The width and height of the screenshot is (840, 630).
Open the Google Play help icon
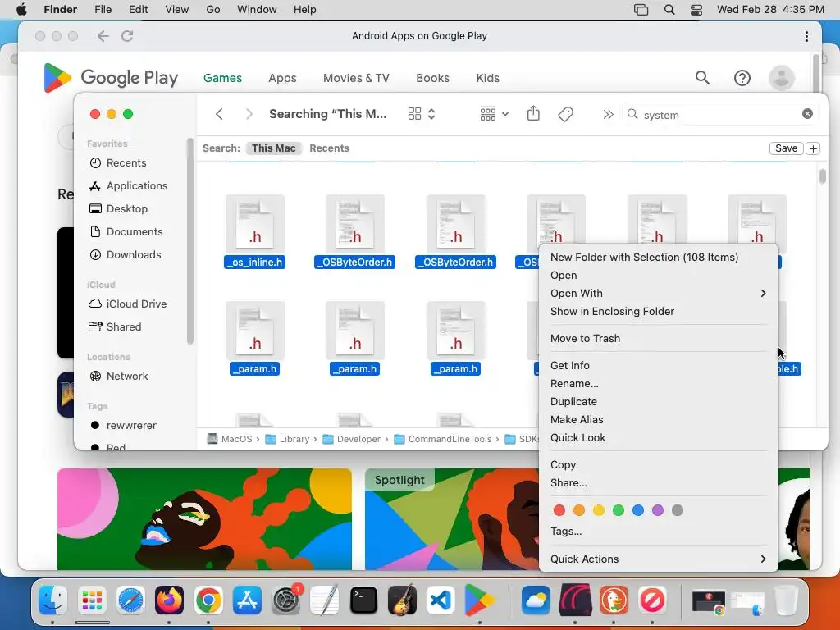(x=742, y=78)
